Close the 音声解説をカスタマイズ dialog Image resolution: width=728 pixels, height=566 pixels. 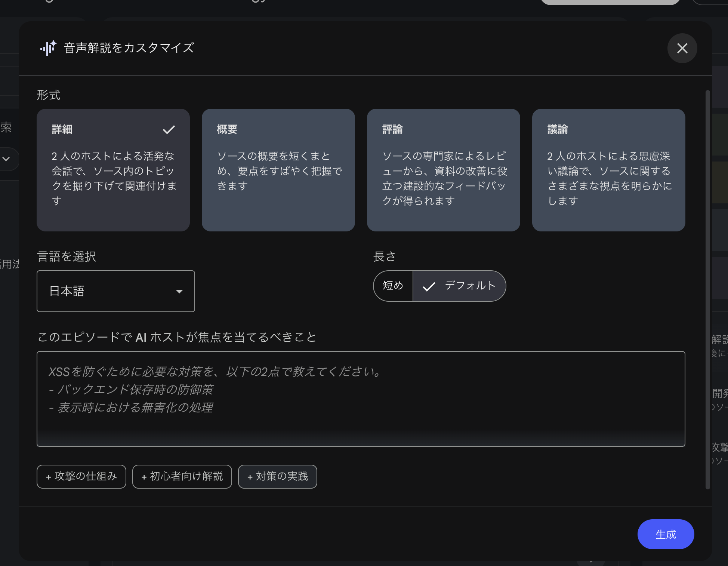coord(682,48)
